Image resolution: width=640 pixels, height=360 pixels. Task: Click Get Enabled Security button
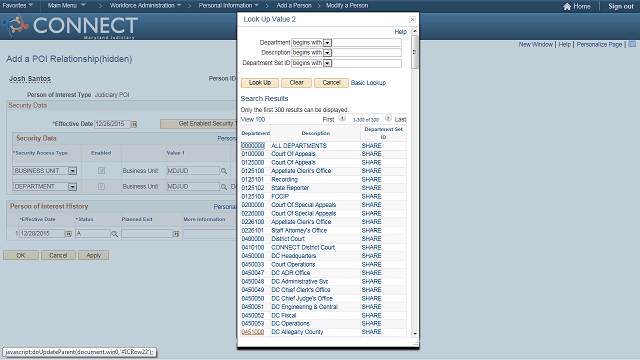point(198,124)
